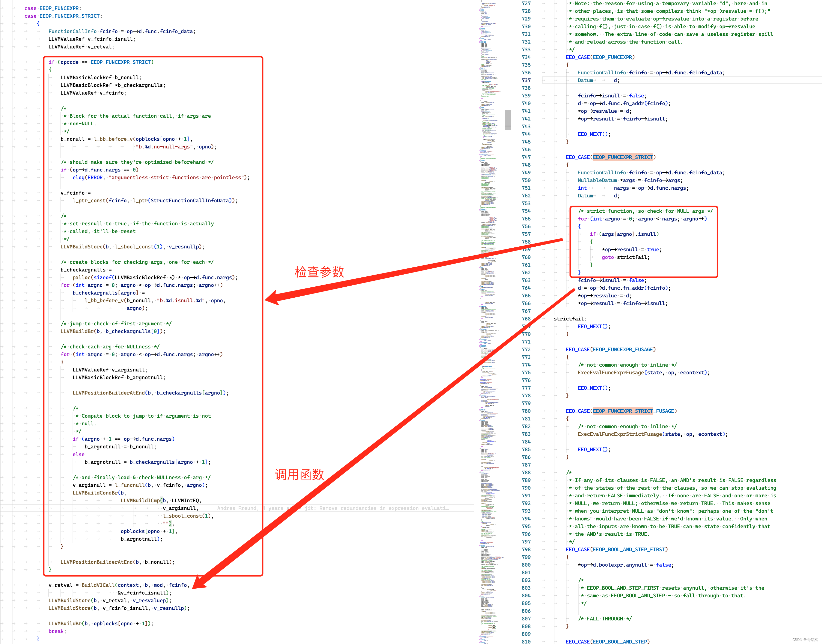822x644 pixels.
Task: Click the 'l_ptr_const(fcinfo, l_ptr(StructFunctionCallInfoData));' line
Action: pos(155,200)
